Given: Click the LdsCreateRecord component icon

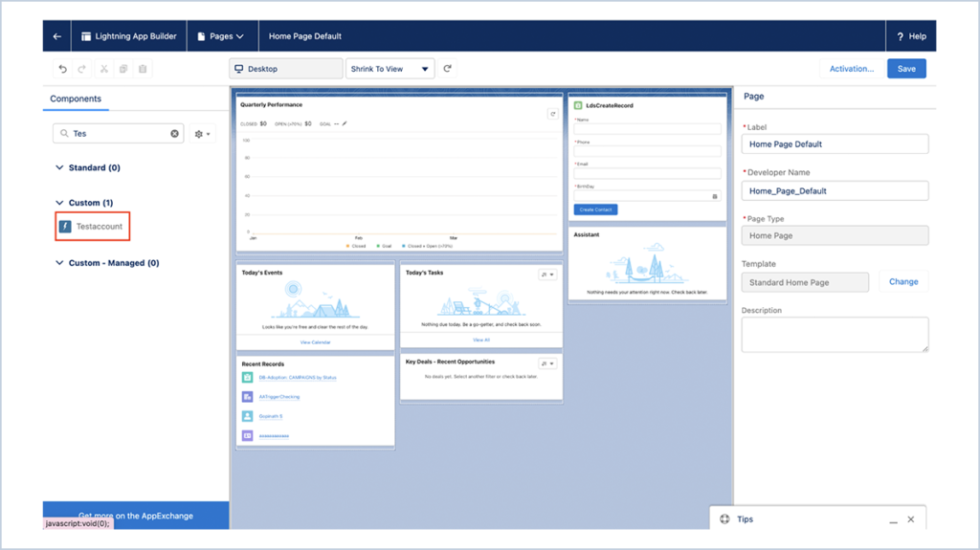Looking at the screenshot, I should [577, 105].
